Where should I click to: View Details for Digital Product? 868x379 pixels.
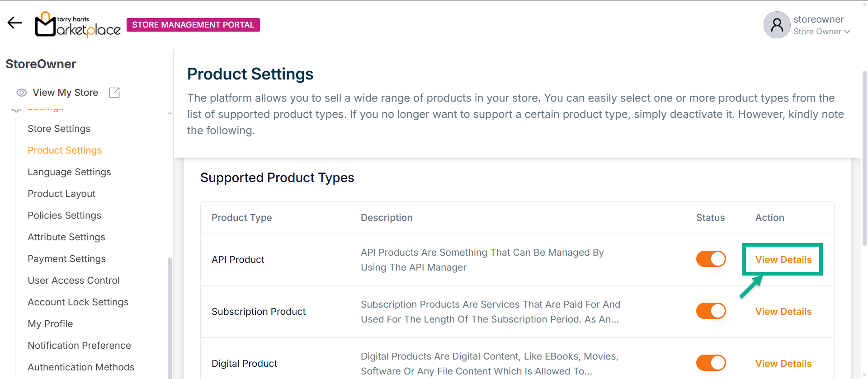(x=783, y=364)
